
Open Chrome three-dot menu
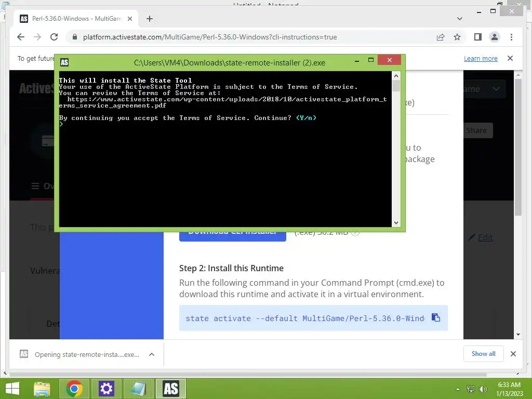511,37
